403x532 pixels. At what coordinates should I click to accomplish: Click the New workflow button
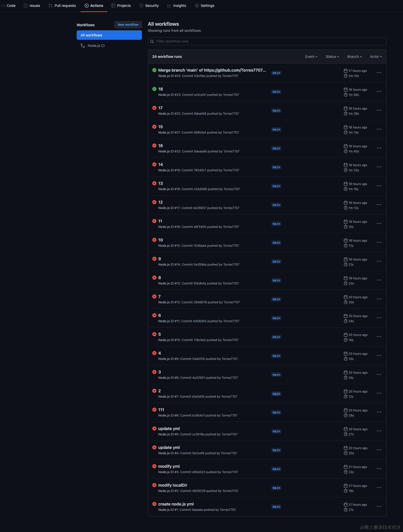pos(128,25)
